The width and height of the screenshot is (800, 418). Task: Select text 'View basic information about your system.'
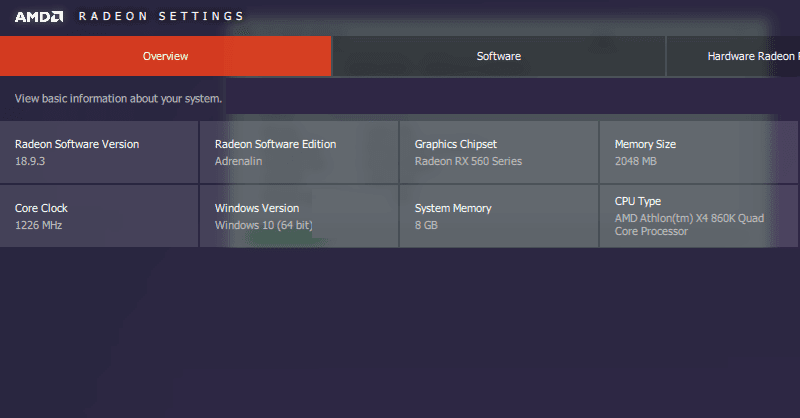click(118, 99)
